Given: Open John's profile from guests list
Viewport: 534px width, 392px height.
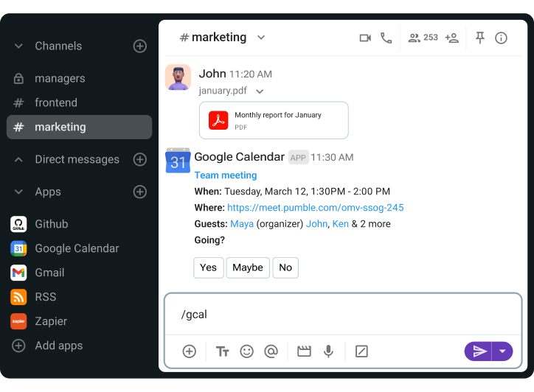Looking at the screenshot, I should tap(316, 224).
